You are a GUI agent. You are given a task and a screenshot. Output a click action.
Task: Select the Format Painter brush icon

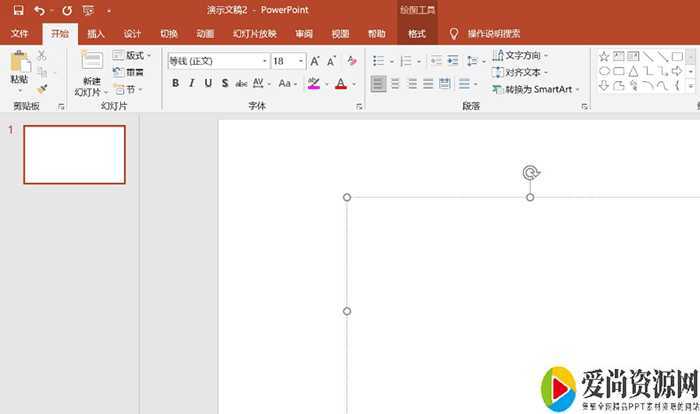(42, 89)
